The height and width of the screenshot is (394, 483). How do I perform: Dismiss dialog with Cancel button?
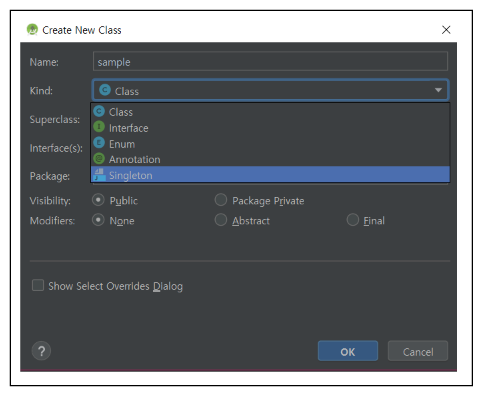click(x=418, y=351)
